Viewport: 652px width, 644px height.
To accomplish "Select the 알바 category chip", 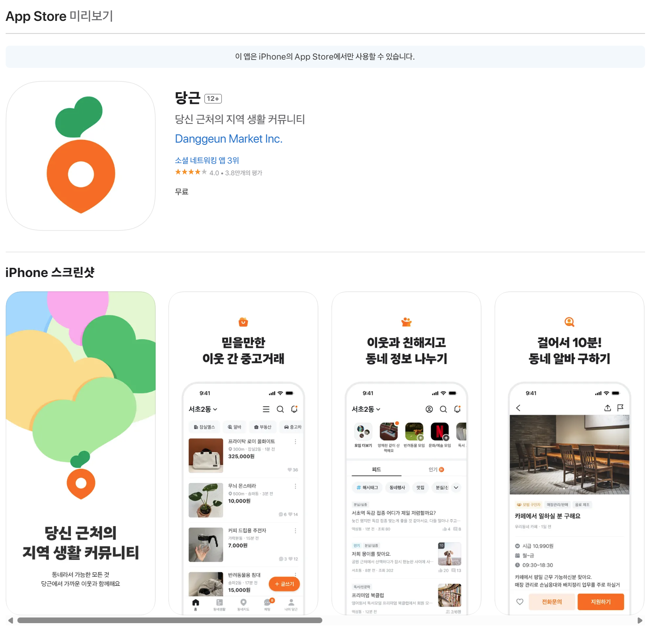I will click(234, 427).
